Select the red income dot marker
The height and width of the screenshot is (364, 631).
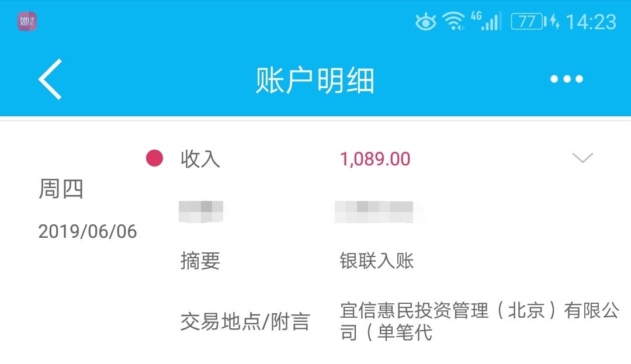coord(154,158)
